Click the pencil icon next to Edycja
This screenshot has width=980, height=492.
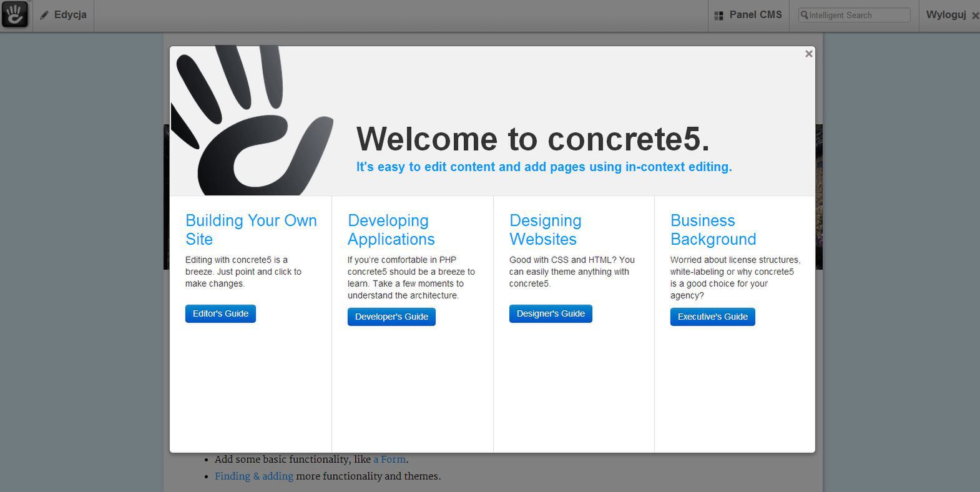[x=44, y=16]
